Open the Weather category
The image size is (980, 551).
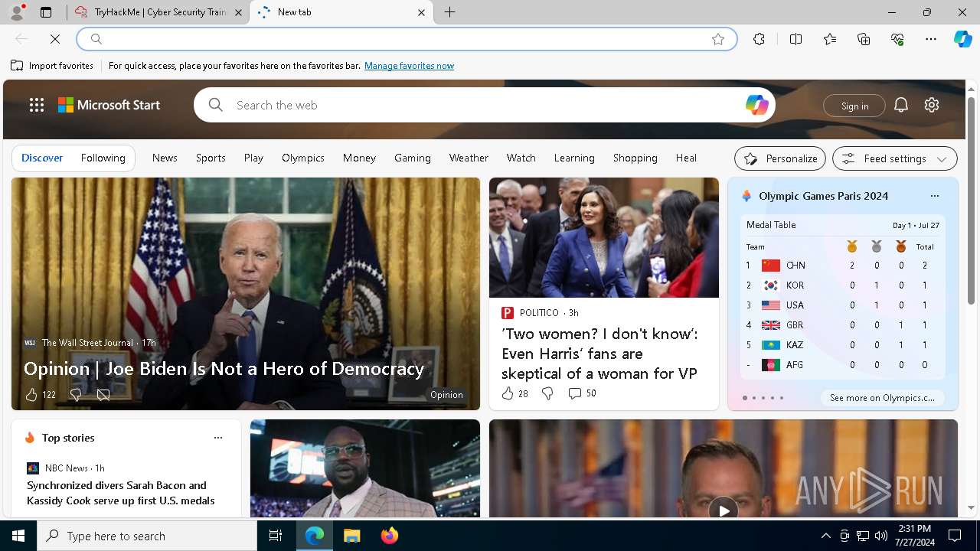(x=469, y=158)
